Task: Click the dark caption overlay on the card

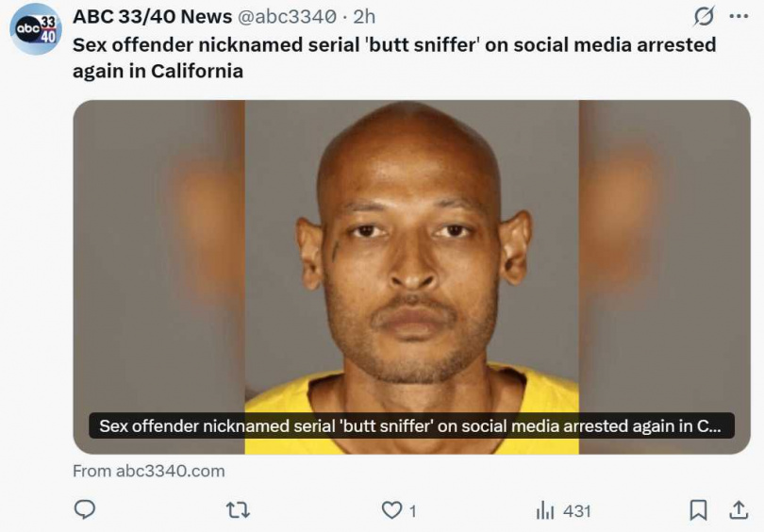Action: pyautogui.click(x=411, y=425)
